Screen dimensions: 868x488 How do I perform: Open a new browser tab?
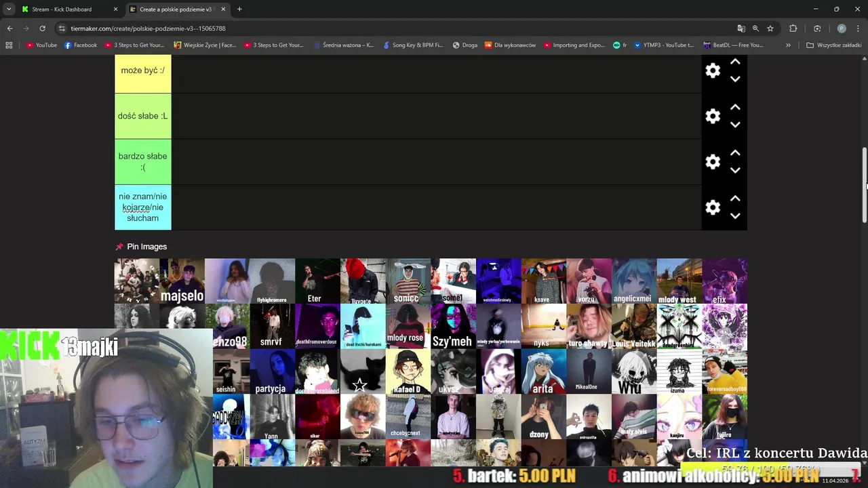coord(239,9)
